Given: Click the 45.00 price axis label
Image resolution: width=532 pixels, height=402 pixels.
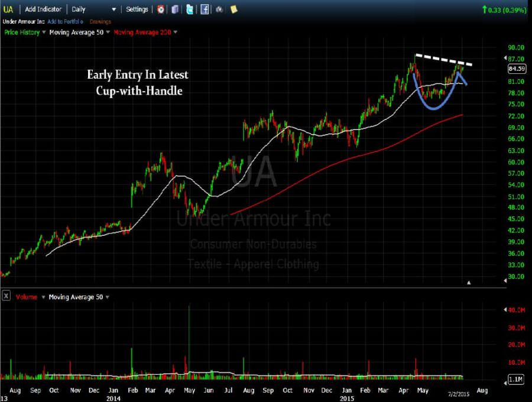Looking at the screenshot, I should pos(516,219).
